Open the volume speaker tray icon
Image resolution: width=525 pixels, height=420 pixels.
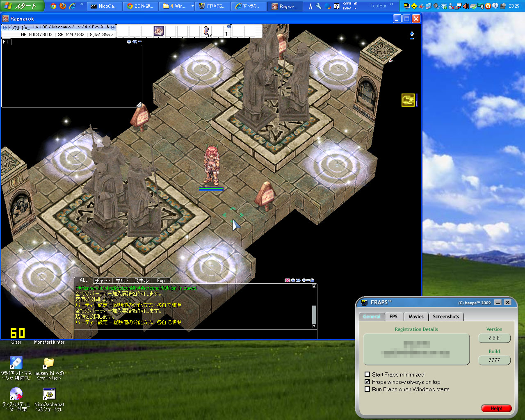pyautogui.click(x=466, y=6)
